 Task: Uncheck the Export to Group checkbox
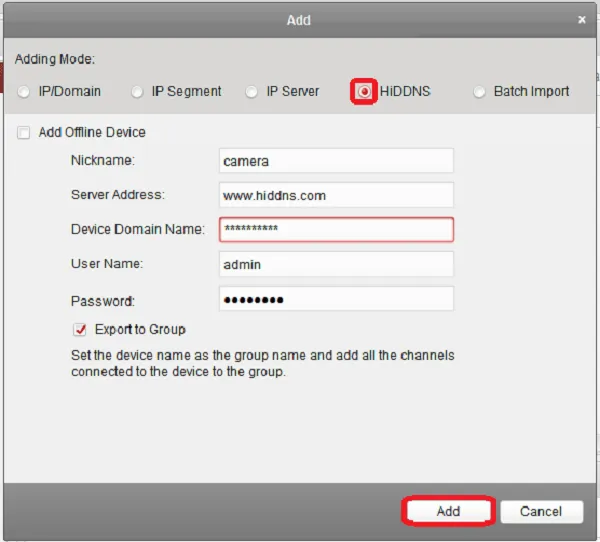pyautogui.click(x=80, y=329)
